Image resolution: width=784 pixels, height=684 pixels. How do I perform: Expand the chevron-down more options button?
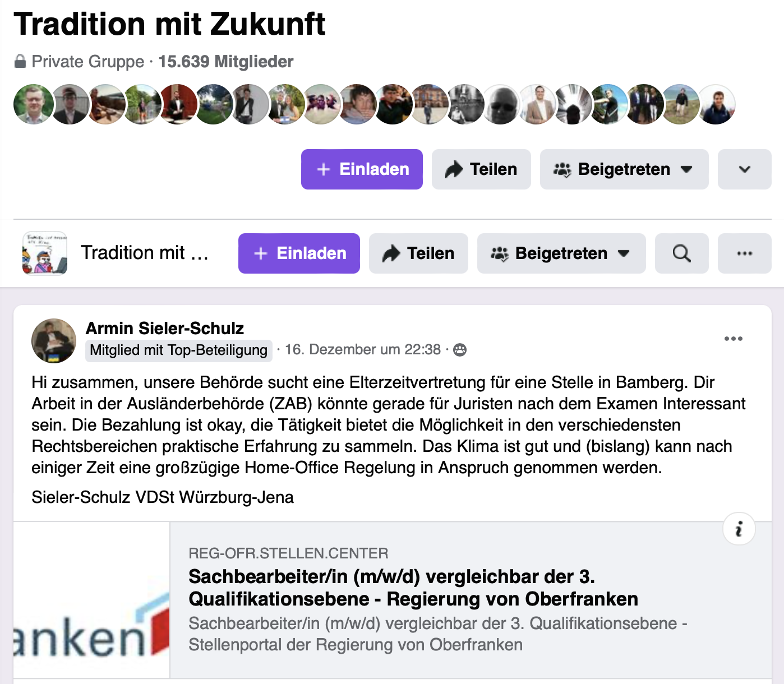[x=744, y=169]
